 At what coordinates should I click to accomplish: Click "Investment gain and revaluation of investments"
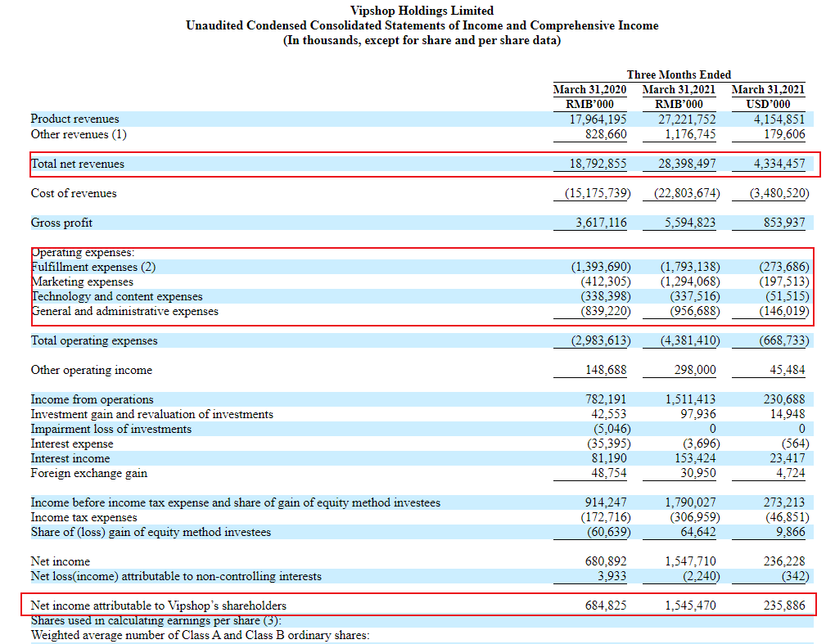pos(151,414)
